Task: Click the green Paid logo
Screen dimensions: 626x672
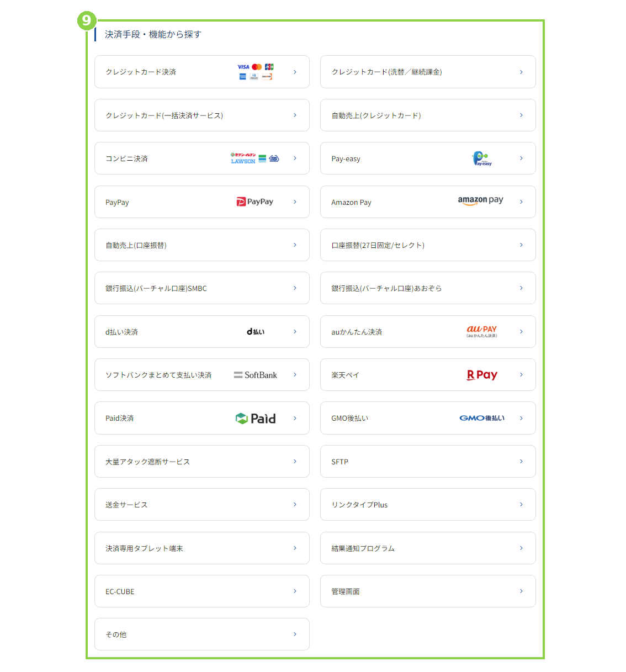Action: pyautogui.click(x=256, y=419)
